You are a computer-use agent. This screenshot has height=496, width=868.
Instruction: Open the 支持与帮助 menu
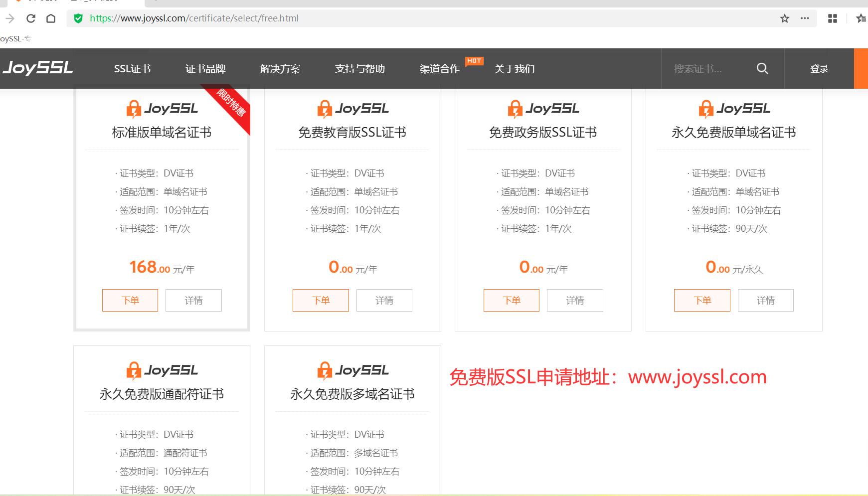[x=360, y=69]
